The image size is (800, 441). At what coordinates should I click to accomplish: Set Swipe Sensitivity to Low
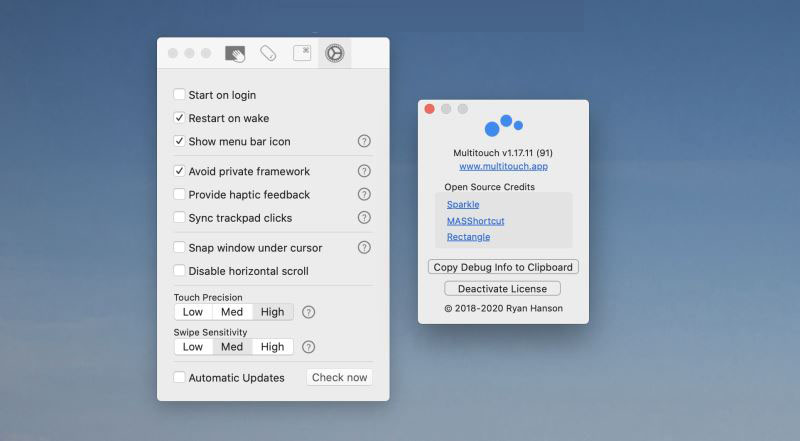(193, 347)
